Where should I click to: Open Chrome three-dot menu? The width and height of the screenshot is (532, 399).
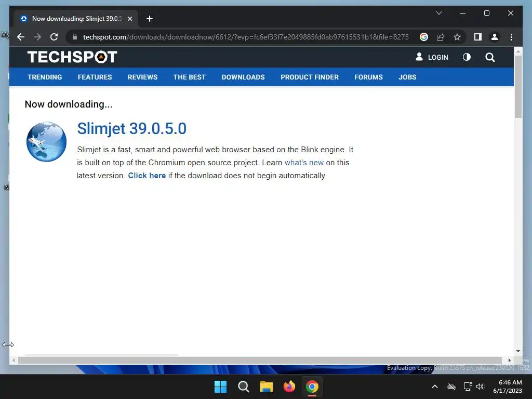click(511, 37)
